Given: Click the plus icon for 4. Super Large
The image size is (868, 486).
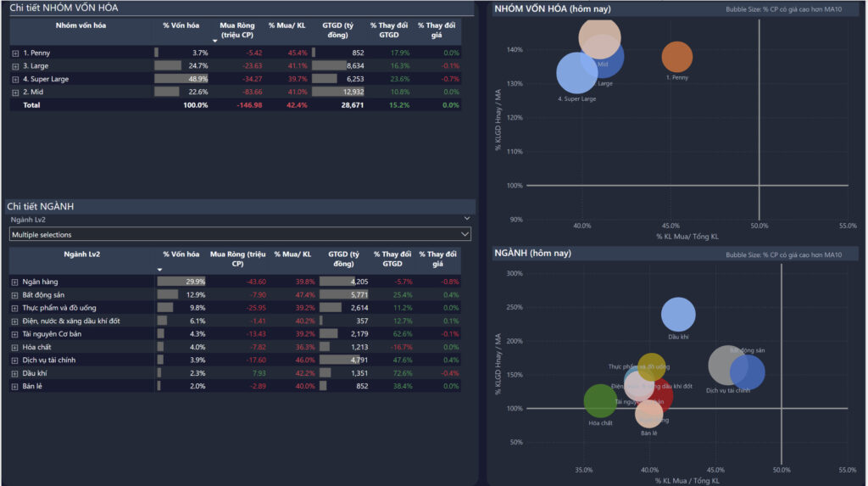Looking at the screenshot, I should click(15, 79).
